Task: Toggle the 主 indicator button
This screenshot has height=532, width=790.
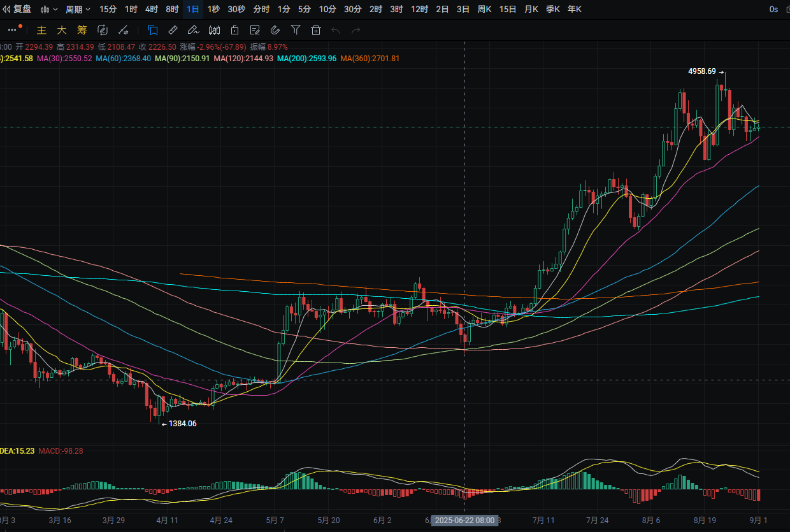Action: point(41,30)
